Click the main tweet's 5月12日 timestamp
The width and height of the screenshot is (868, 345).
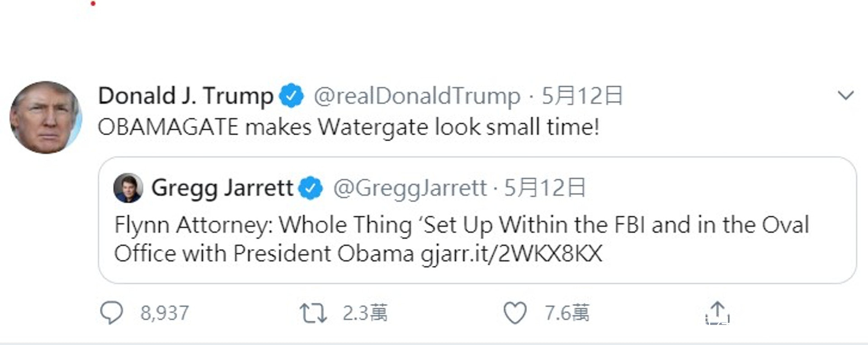click(x=582, y=96)
